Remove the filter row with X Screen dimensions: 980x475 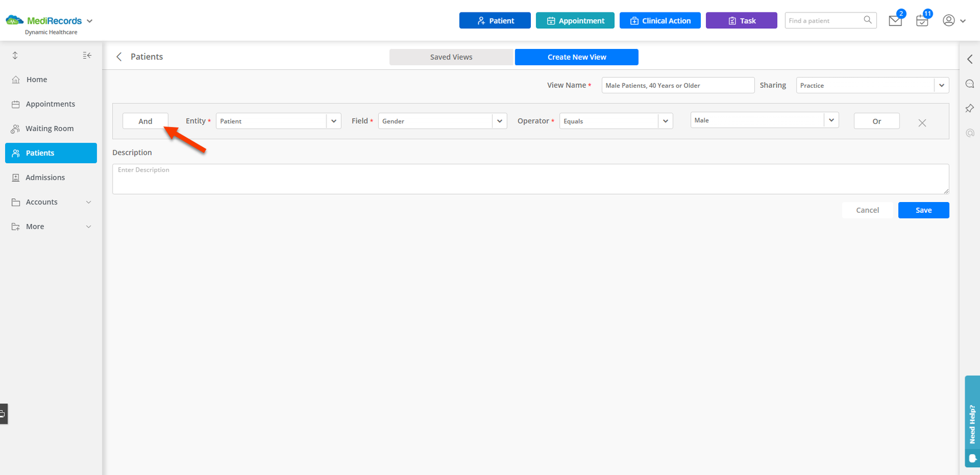point(922,123)
